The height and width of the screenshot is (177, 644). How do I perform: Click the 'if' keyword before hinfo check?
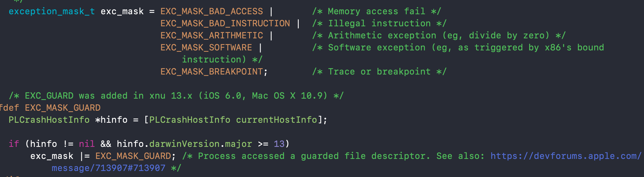click(x=14, y=144)
